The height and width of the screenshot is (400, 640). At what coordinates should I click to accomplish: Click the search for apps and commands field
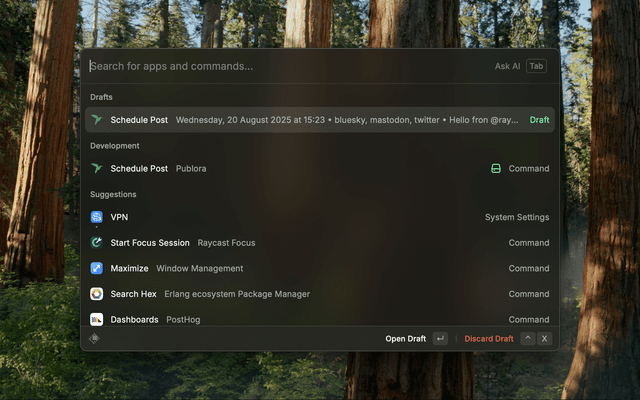(280, 66)
